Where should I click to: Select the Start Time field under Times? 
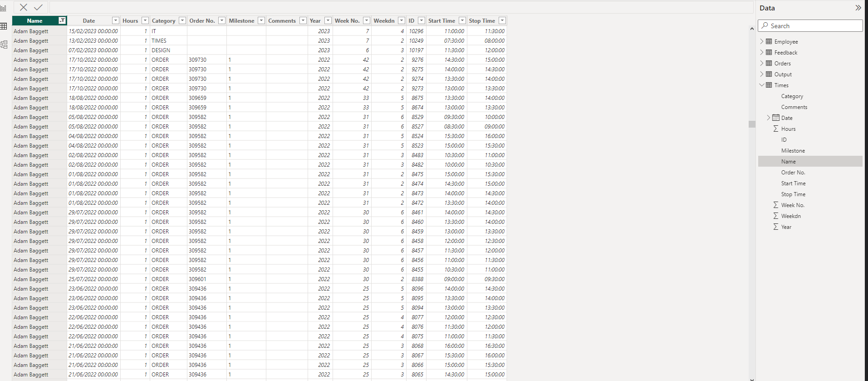click(x=794, y=183)
